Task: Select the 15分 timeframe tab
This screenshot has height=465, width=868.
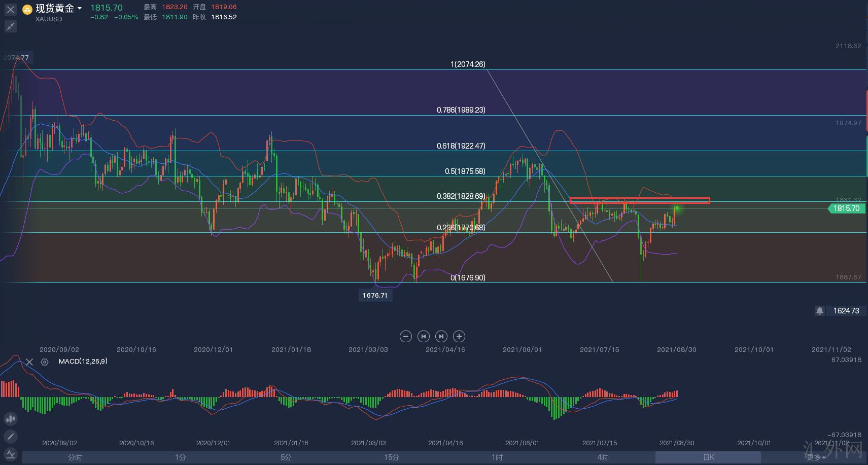Action: pyautogui.click(x=392, y=457)
